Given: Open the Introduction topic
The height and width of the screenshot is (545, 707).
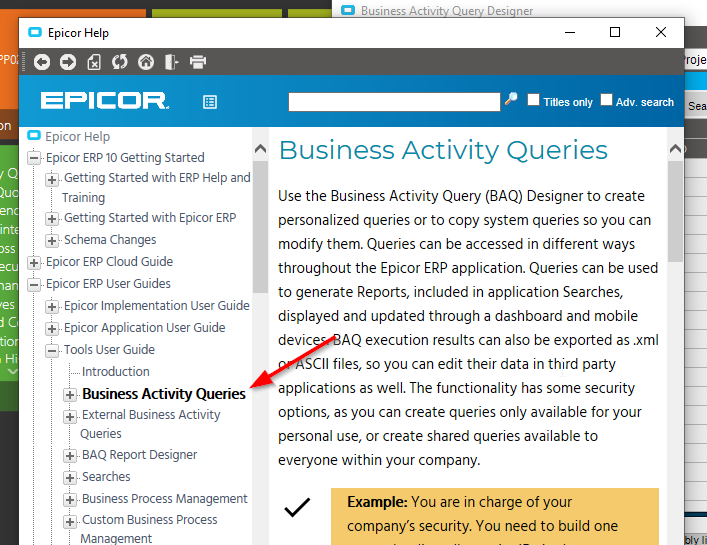Looking at the screenshot, I should pyautogui.click(x=115, y=371).
